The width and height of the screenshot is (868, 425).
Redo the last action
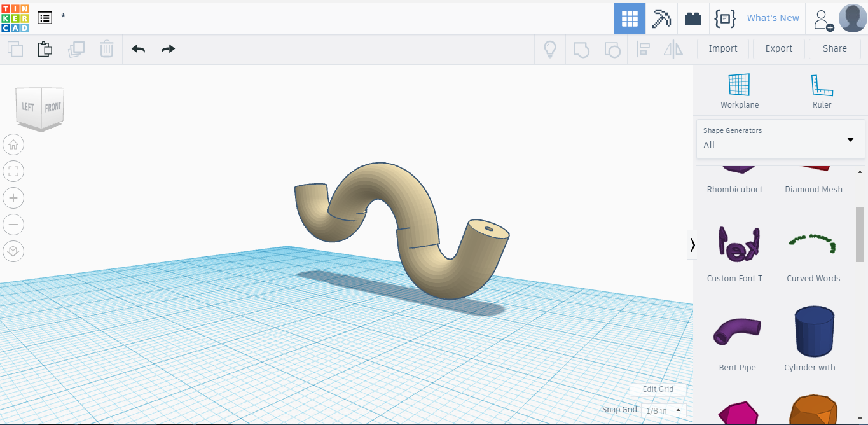pos(168,49)
